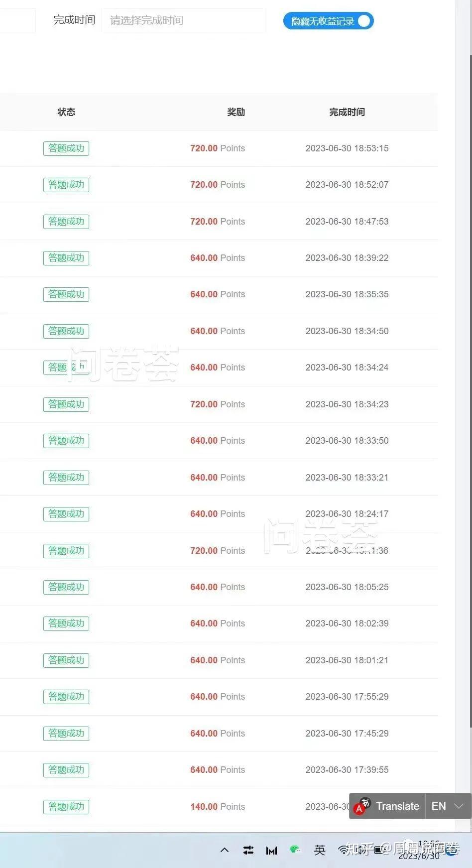This screenshot has height=868, width=472.
Task: Open the 请选择完成时间 date picker
Action: point(183,20)
